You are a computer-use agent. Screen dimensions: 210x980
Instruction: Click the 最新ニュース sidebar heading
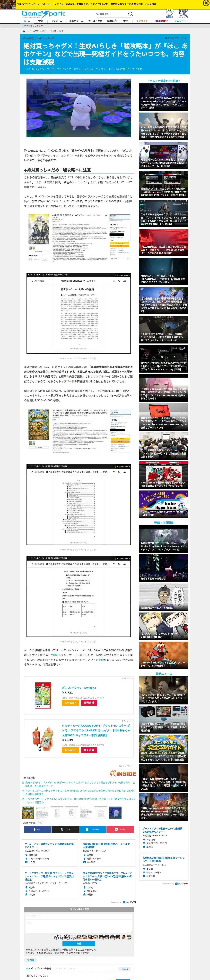coord(164,674)
